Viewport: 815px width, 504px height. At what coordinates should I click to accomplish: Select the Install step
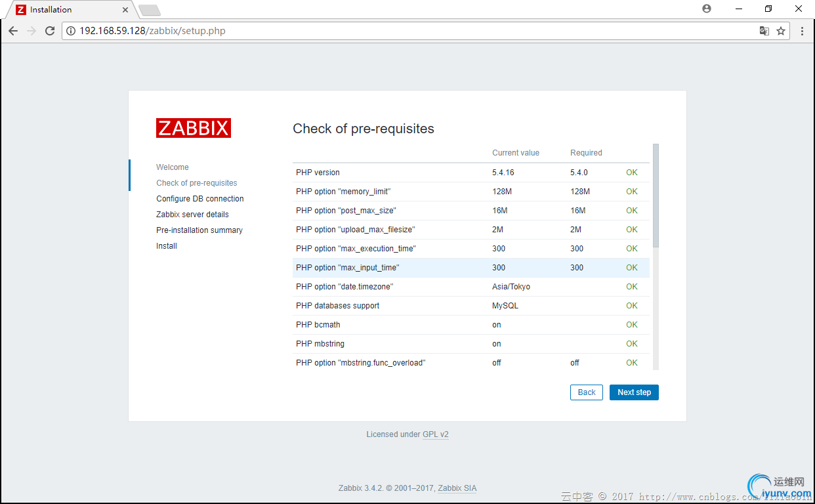pos(167,246)
